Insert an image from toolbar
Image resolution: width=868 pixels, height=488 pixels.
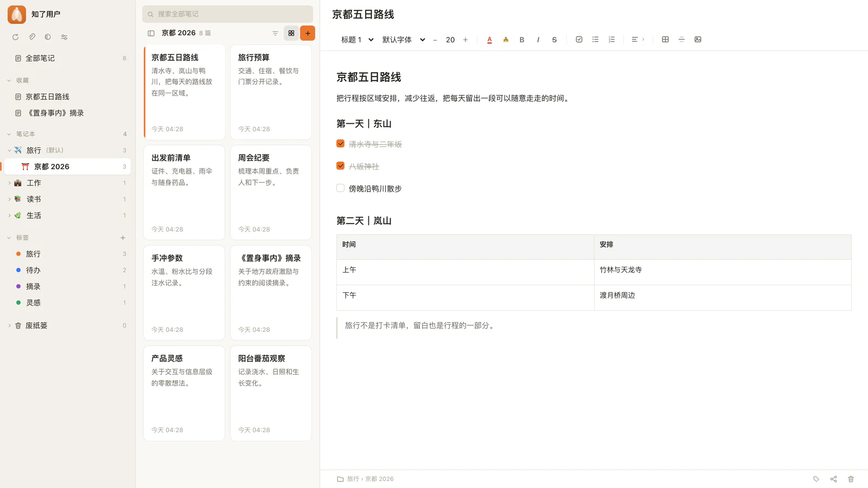click(x=698, y=40)
